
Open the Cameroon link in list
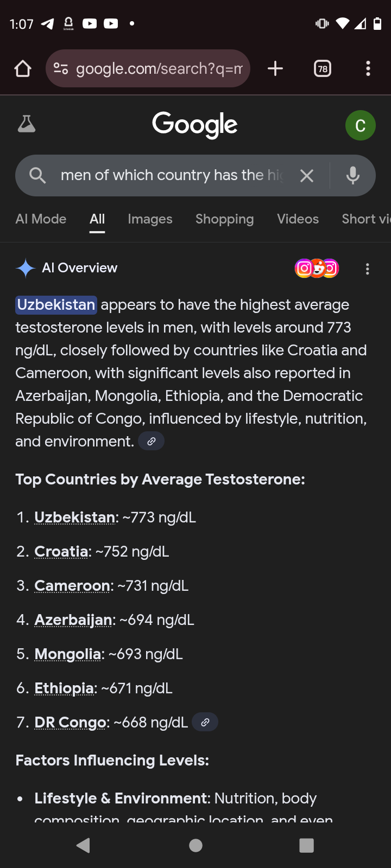(x=72, y=586)
